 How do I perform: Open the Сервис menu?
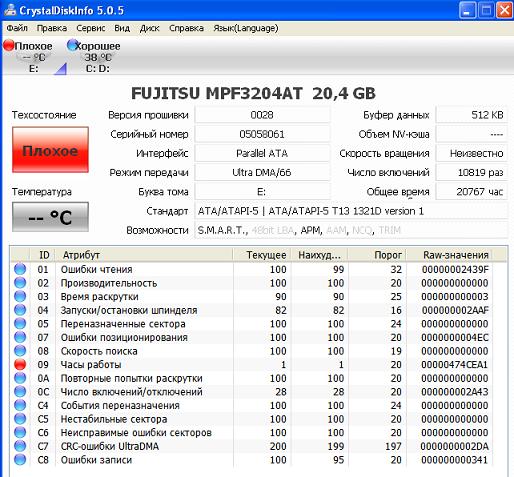[x=91, y=28]
